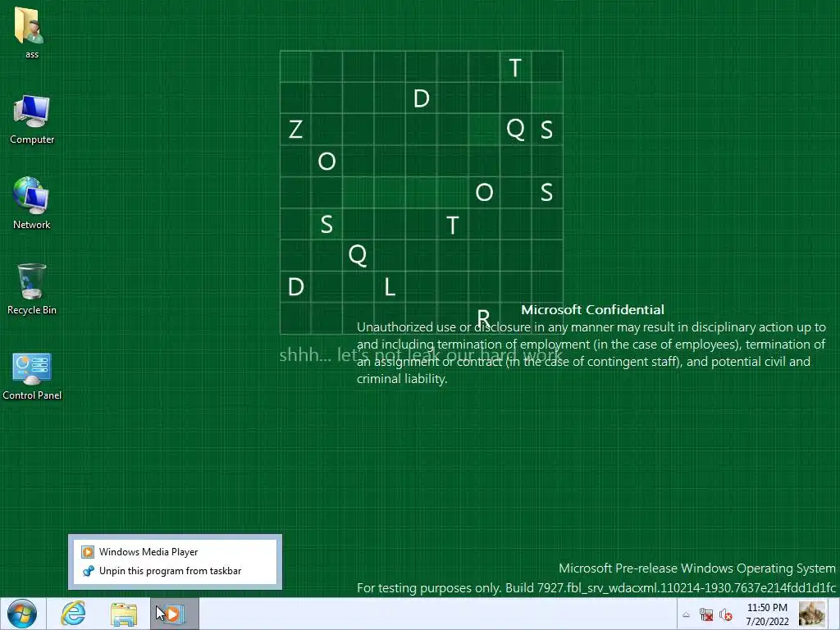Open the clock showing 11:50 PM
The width and height of the screenshot is (840, 630).
767,614
